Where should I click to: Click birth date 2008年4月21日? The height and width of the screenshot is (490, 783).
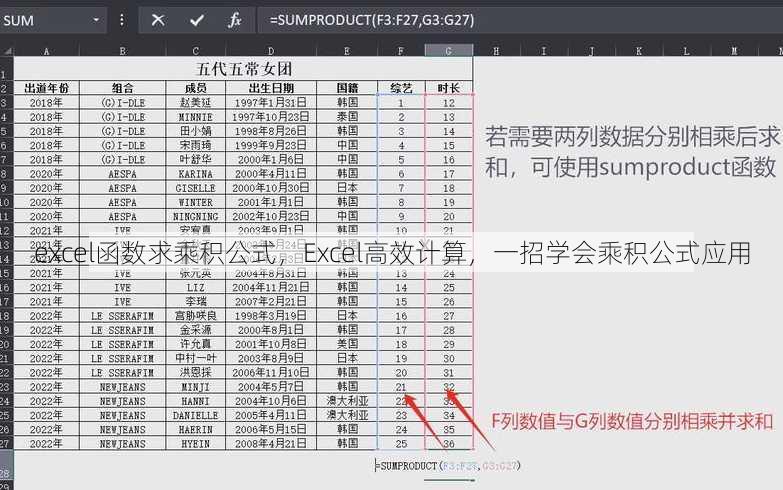coord(271,444)
